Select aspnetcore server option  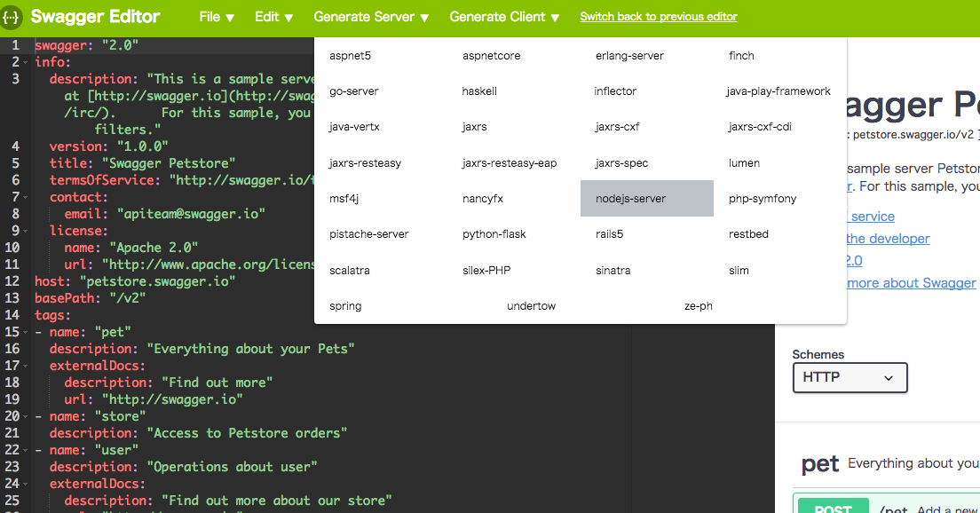[491, 56]
